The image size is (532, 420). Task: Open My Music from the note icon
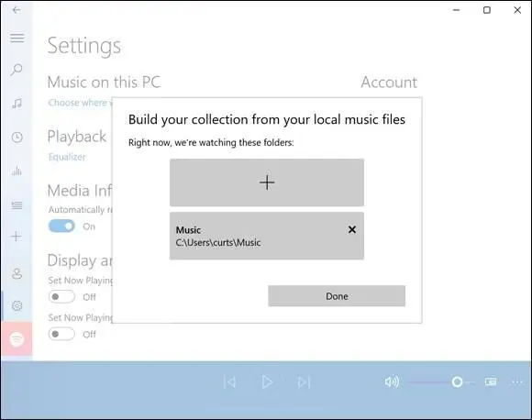[17, 104]
